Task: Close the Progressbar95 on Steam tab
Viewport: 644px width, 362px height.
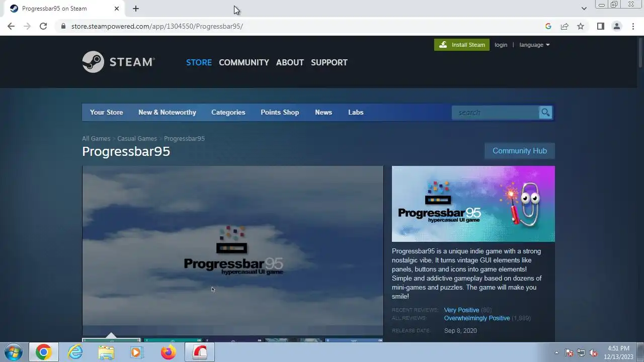Action: (117, 9)
